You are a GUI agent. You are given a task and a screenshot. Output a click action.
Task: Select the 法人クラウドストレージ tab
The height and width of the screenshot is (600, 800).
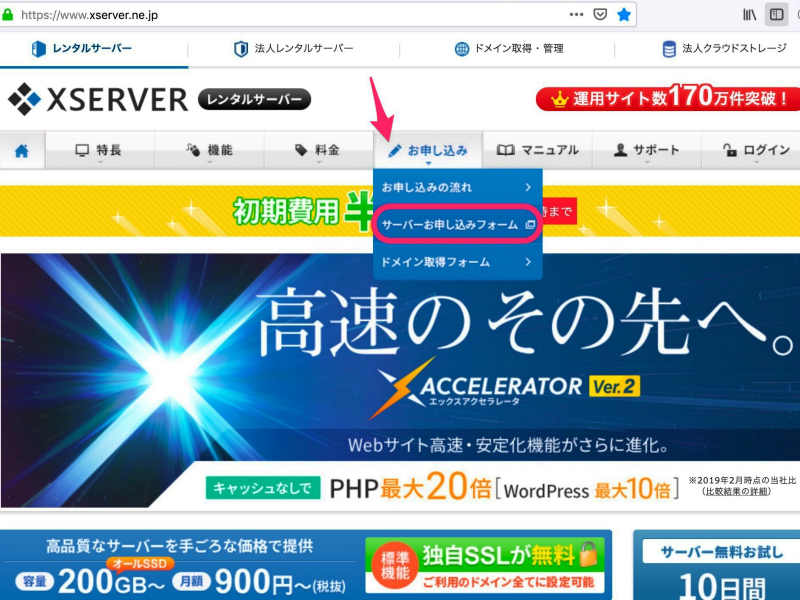pyautogui.click(x=724, y=49)
